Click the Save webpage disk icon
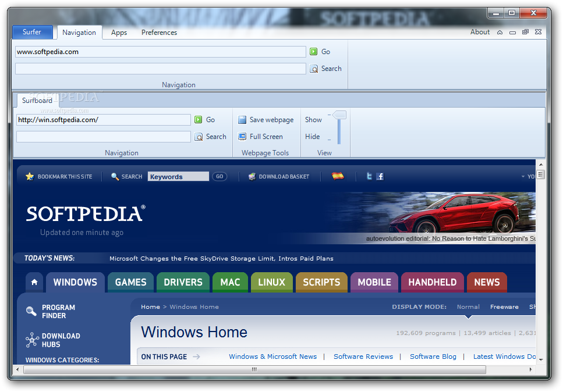563x392 pixels. [242, 119]
